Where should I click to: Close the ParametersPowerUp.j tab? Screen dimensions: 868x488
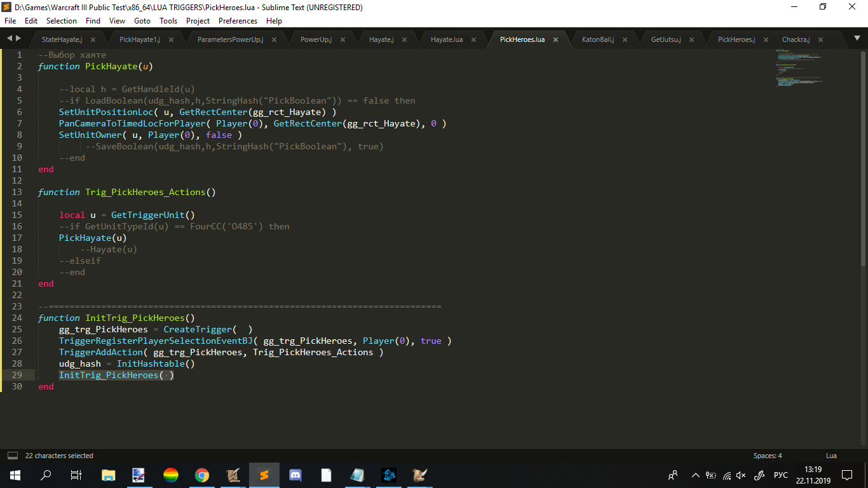[x=275, y=39]
